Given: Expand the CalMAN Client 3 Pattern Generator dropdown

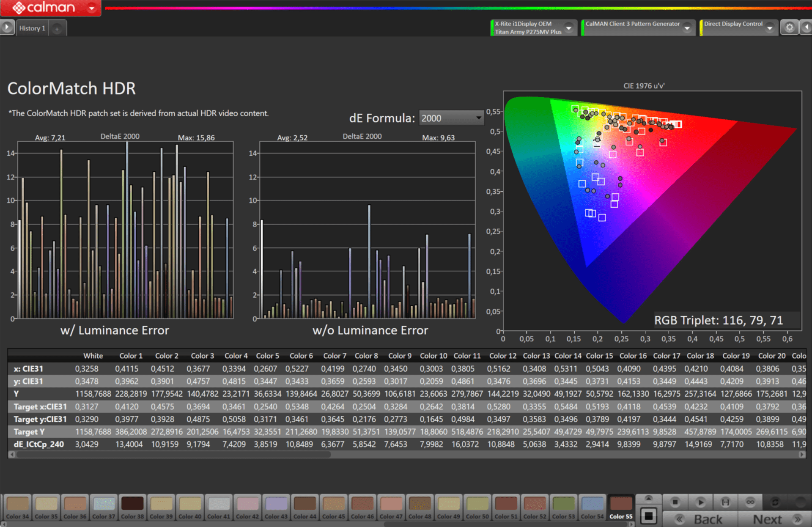Looking at the screenshot, I should tap(688, 28).
